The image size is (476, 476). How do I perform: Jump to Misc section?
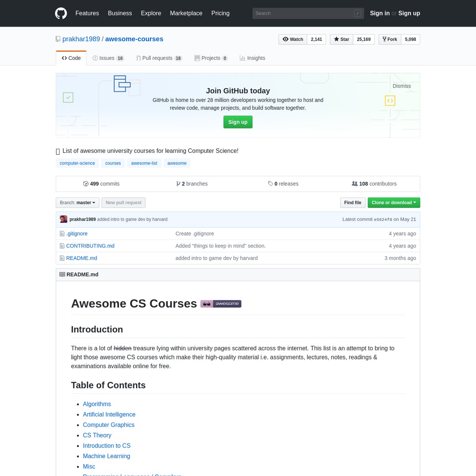click(89, 467)
